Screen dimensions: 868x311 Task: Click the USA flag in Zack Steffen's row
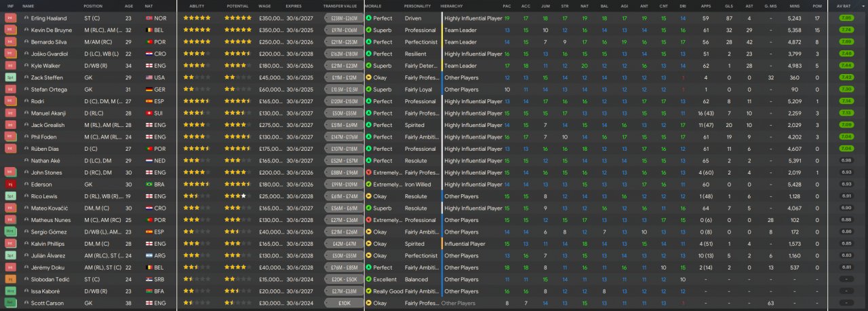click(149, 77)
